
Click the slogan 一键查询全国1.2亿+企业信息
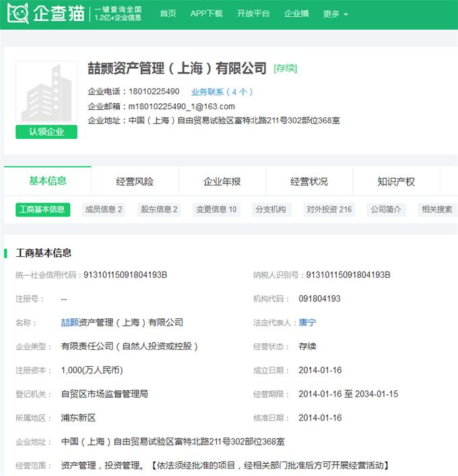(x=118, y=13)
